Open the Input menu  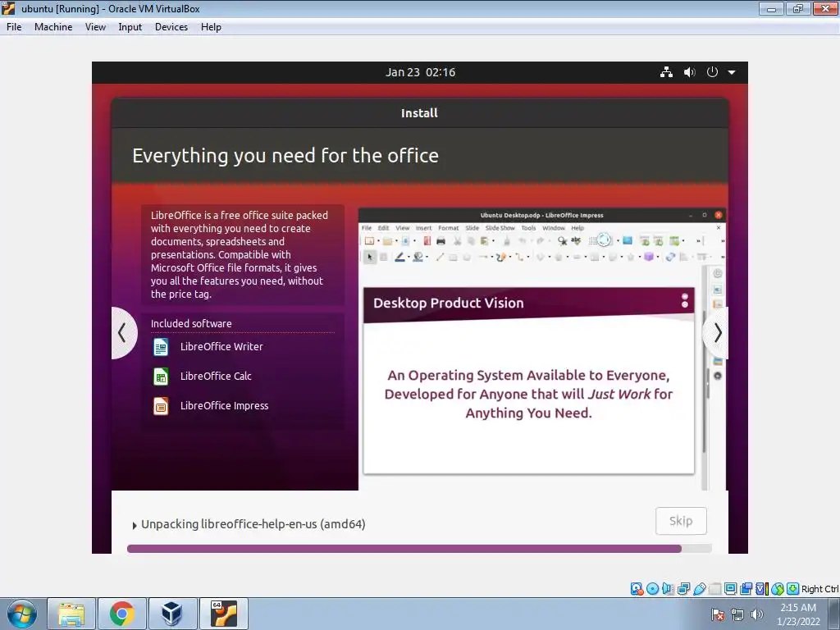coord(130,27)
